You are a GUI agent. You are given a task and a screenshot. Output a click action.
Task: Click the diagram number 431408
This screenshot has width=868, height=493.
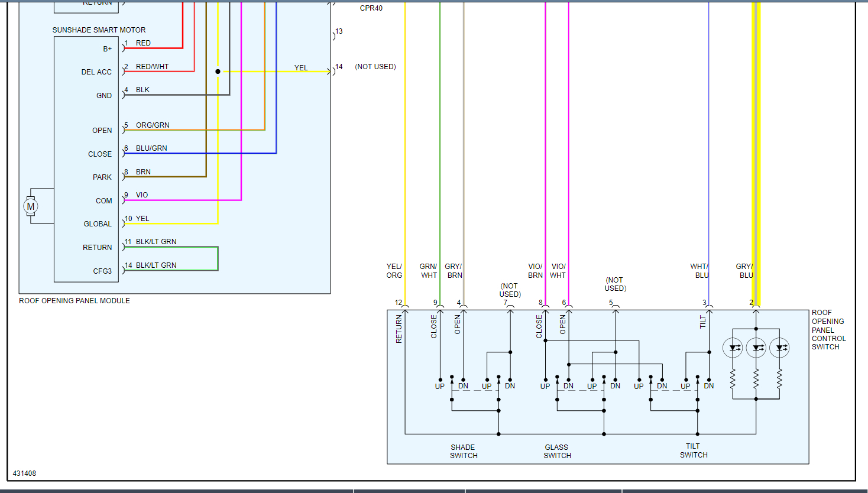(x=25, y=473)
